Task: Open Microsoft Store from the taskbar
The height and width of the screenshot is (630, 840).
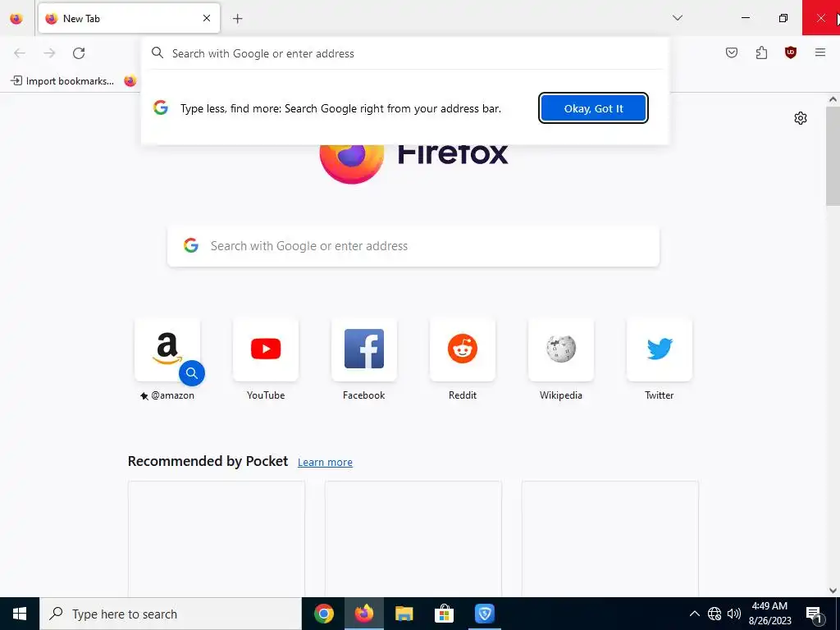Action: (x=444, y=614)
